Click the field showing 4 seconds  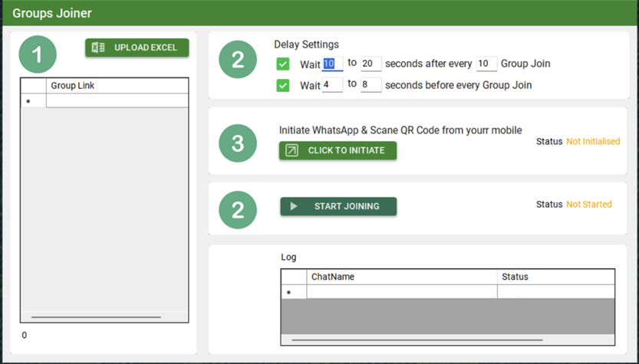tap(332, 85)
